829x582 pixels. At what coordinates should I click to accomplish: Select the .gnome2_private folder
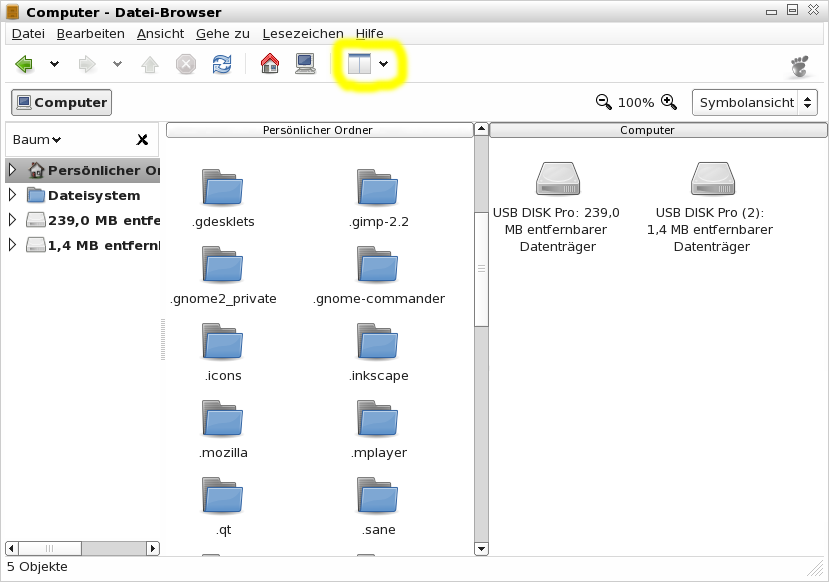click(x=223, y=276)
